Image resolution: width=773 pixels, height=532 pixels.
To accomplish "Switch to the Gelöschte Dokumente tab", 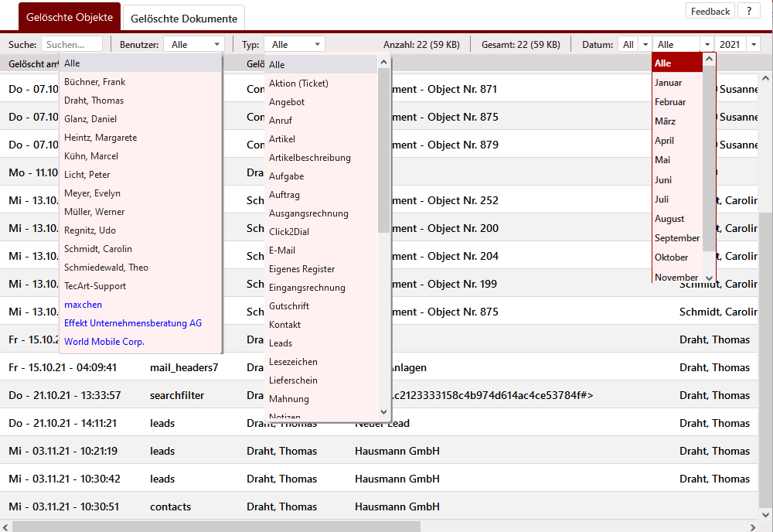I will (x=184, y=19).
